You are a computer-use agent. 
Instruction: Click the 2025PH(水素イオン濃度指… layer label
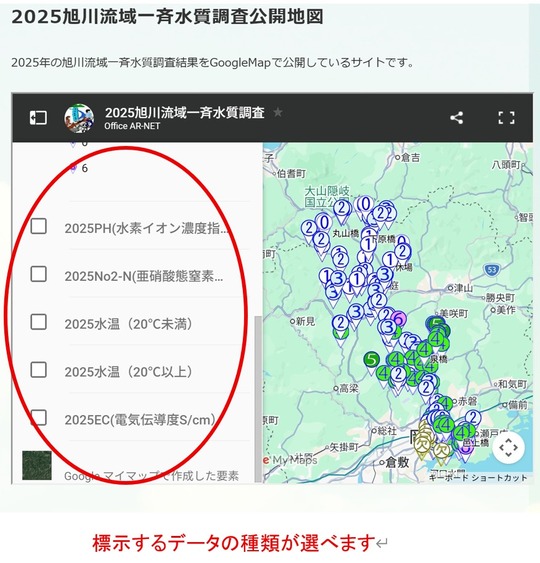[x=146, y=228]
